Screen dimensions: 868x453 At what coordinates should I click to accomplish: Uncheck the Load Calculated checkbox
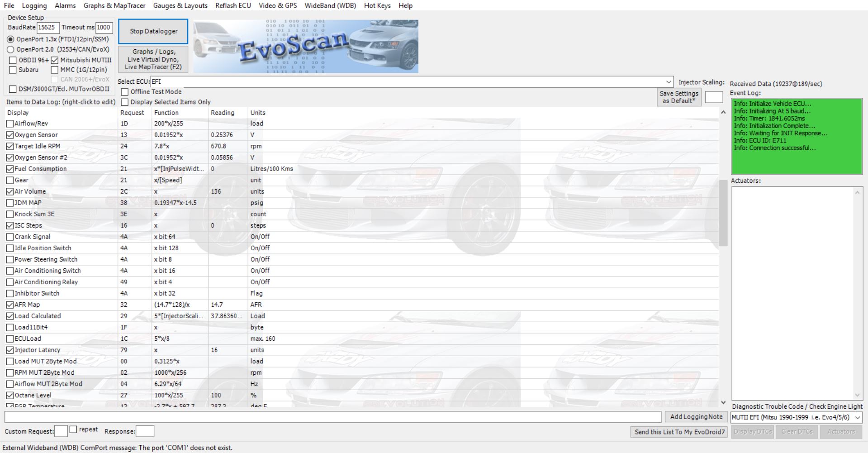coord(10,316)
